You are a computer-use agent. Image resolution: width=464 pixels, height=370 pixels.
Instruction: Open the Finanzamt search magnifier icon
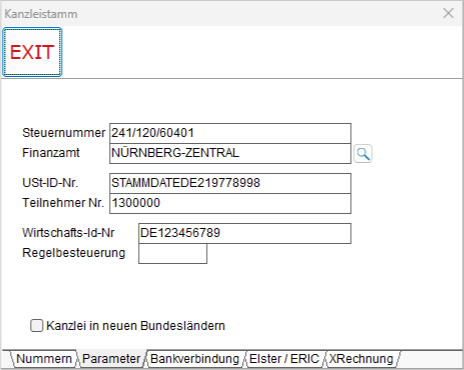(363, 154)
